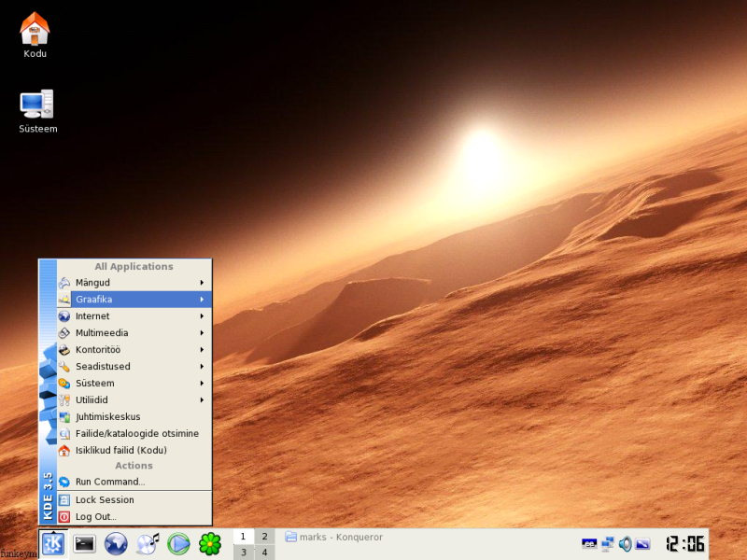The image size is (747, 560).
Task: Choose Failide/kataloogide otsimine
Action: (134, 433)
